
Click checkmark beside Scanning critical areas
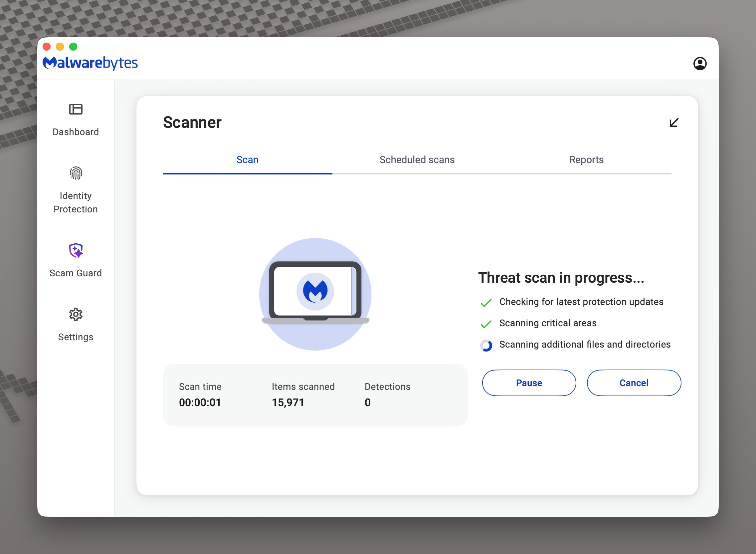[x=486, y=324]
